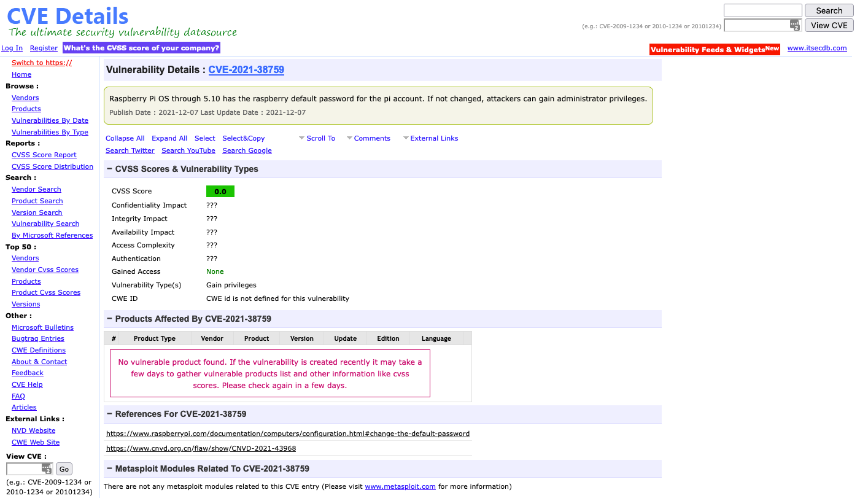The height and width of the screenshot is (498, 868).
Task: Visit NVD Website link
Action: (34, 430)
